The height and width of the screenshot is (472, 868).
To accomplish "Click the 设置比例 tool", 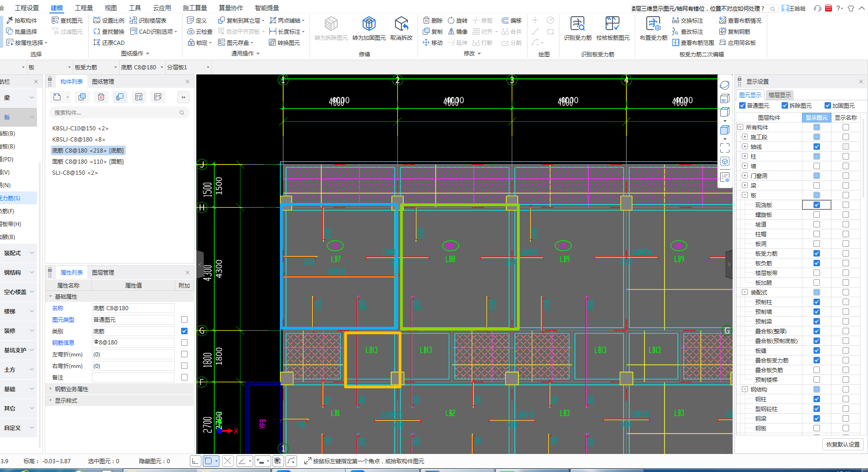I will pyautogui.click(x=109, y=20).
